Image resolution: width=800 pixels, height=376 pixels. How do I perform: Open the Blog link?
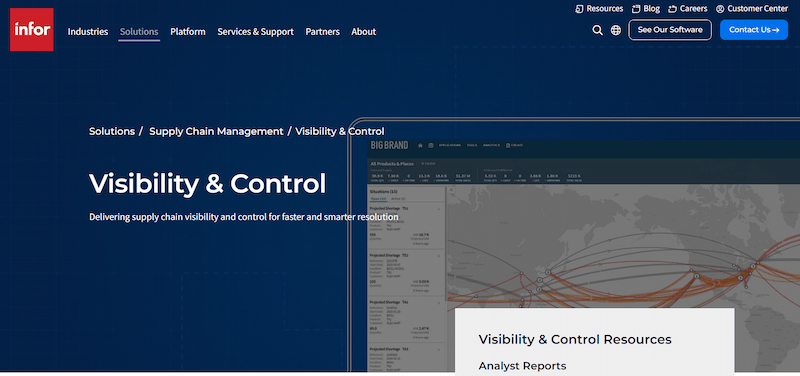652,9
